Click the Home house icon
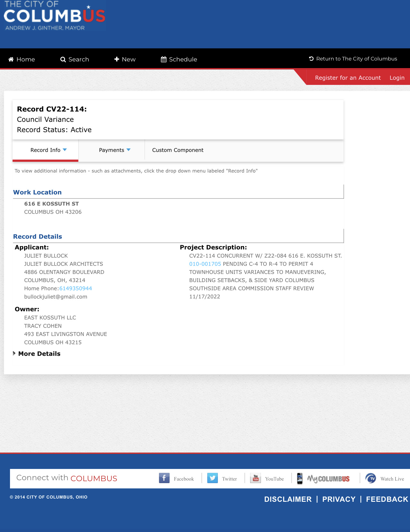The width and height of the screenshot is (410, 532). tap(11, 59)
